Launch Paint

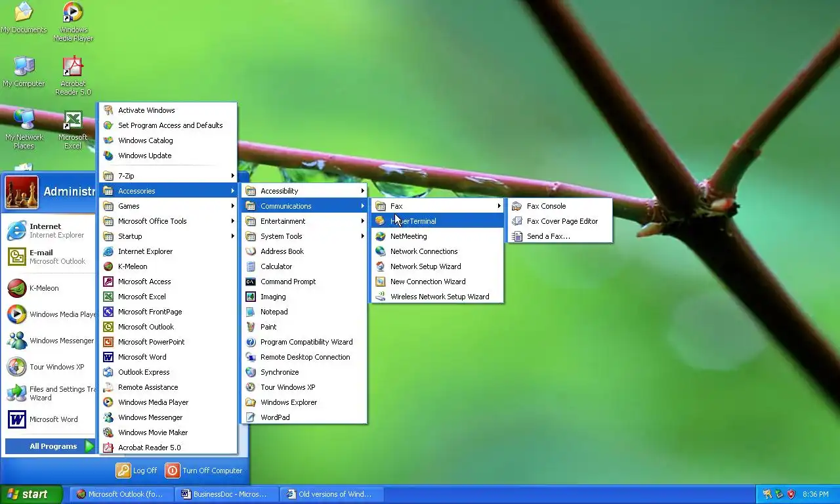point(304,327)
